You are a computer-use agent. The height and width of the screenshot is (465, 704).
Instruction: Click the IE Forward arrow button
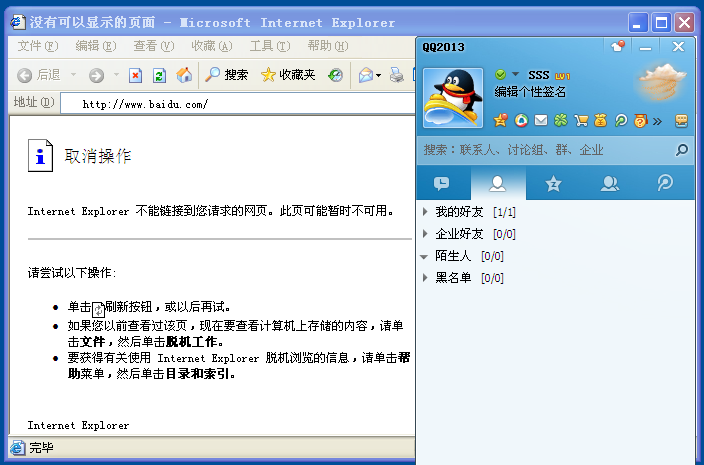coord(96,75)
